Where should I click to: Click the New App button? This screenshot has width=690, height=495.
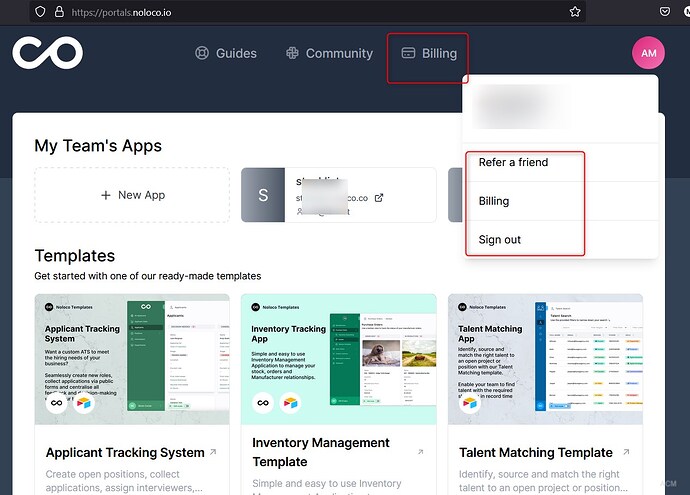pos(132,195)
